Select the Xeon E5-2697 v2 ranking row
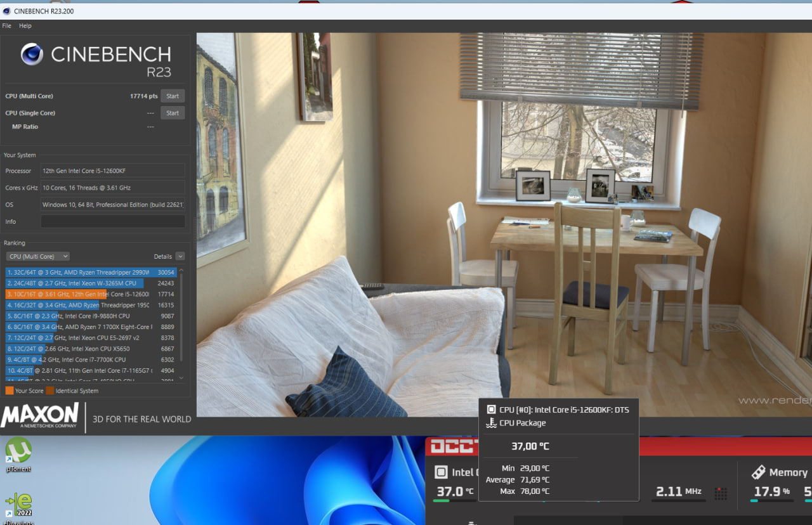The height and width of the screenshot is (525, 812). pos(90,338)
